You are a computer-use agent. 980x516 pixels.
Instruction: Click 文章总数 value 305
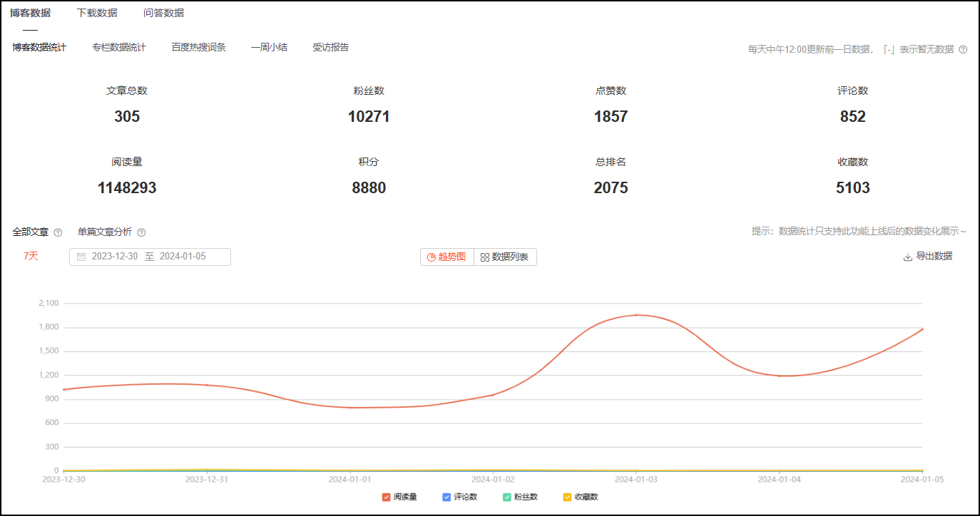coord(127,117)
